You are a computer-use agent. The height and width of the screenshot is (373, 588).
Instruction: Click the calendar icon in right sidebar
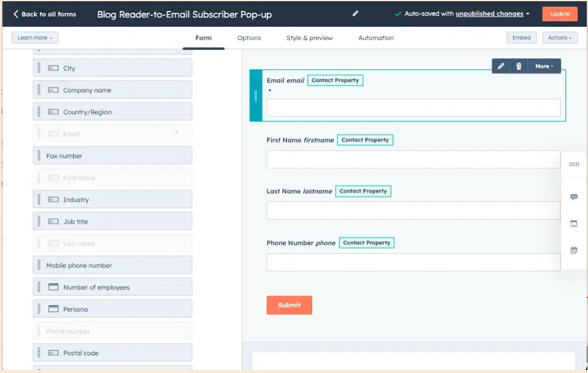(x=574, y=250)
